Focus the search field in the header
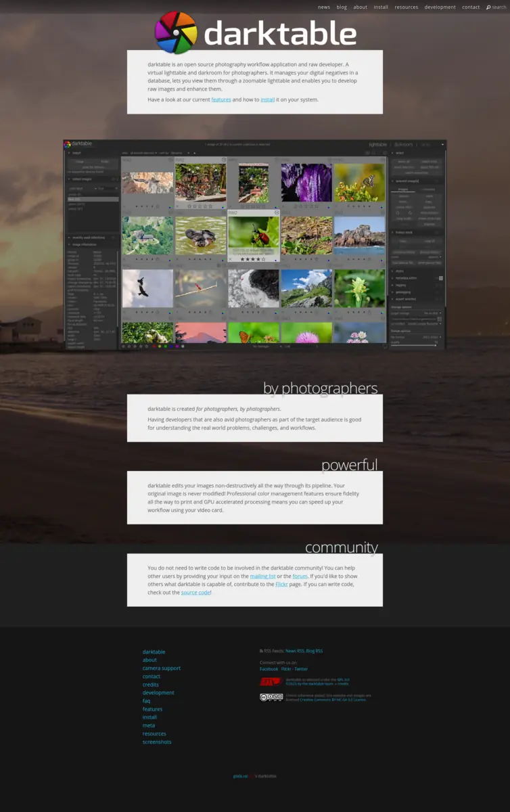The height and width of the screenshot is (812, 510). (x=499, y=7)
